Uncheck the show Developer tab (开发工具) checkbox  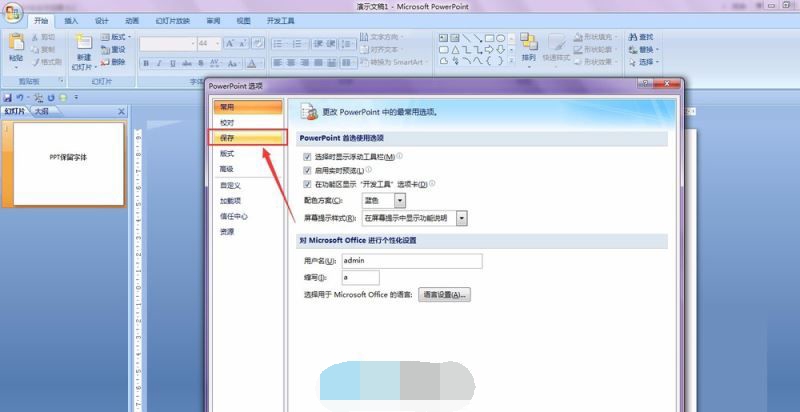coord(307,184)
